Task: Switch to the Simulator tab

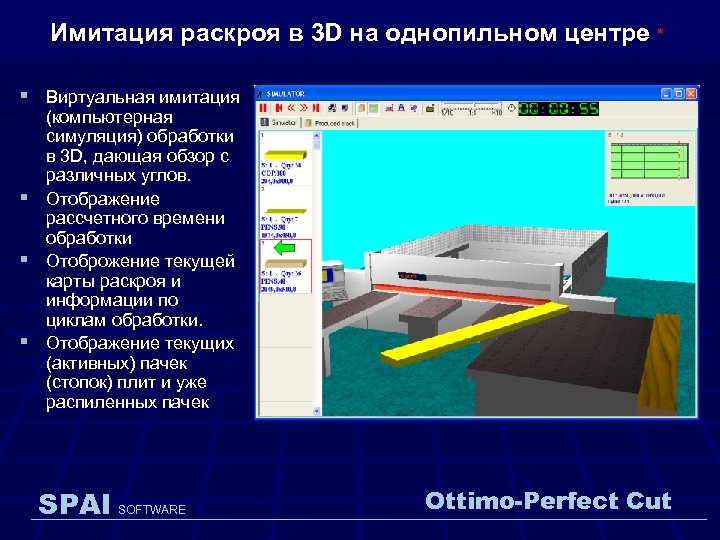Action: pyautogui.click(x=279, y=123)
